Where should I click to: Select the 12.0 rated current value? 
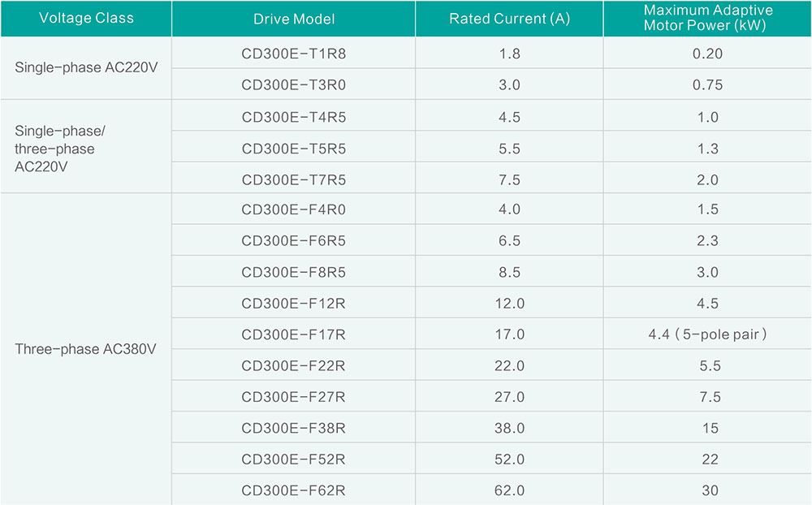point(509,304)
